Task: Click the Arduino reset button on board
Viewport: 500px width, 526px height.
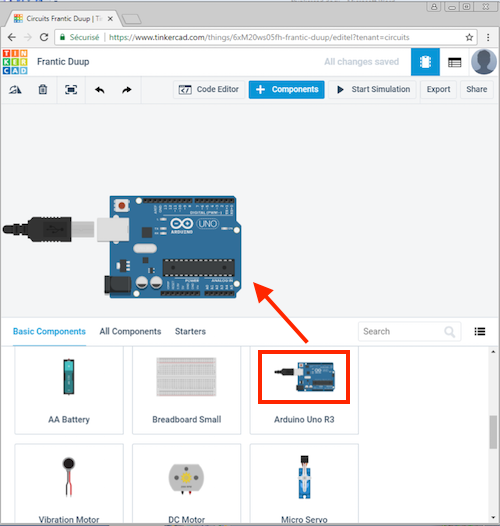Action: pos(122,205)
